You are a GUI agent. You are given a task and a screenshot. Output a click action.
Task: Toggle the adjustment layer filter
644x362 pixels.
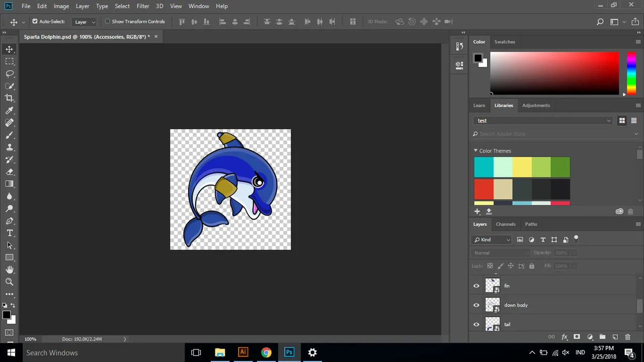pyautogui.click(x=531, y=240)
